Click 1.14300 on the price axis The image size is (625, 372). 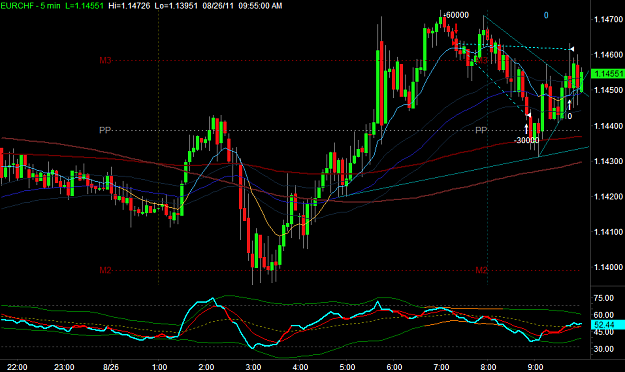608,161
